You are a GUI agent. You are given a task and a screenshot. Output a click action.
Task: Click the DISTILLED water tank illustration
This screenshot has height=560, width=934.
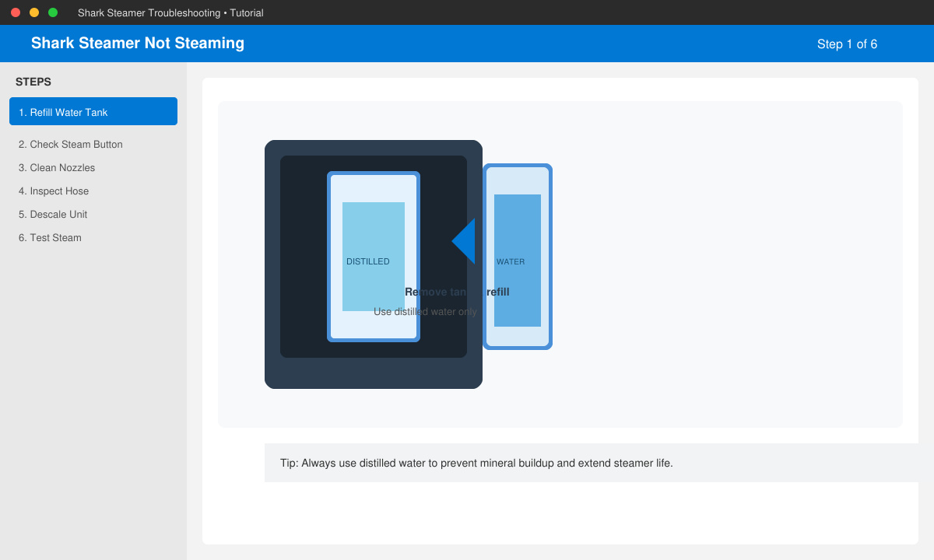pyautogui.click(x=374, y=257)
